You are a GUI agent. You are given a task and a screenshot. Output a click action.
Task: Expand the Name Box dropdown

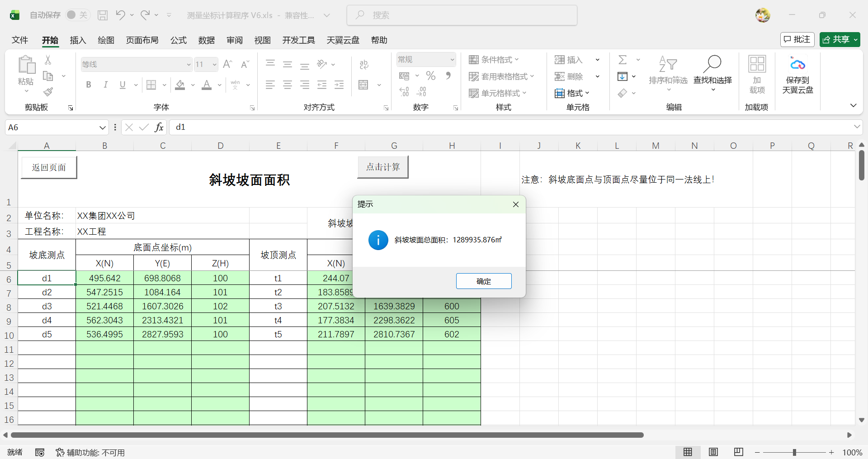[x=102, y=128]
